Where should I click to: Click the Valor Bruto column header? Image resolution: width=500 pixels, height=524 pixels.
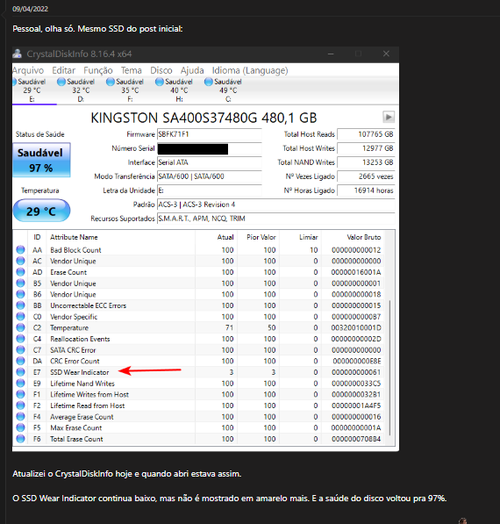[x=364, y=237]
